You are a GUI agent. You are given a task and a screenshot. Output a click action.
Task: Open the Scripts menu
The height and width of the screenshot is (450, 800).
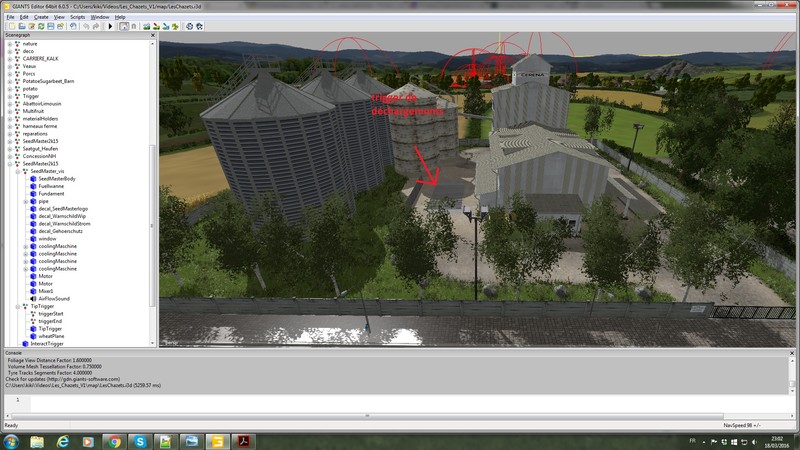tap(77, 17)
